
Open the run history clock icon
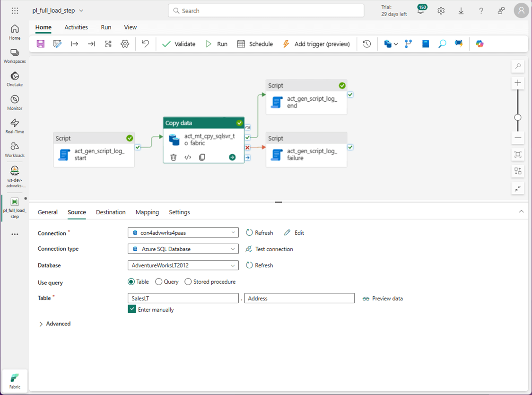point(367,44)
